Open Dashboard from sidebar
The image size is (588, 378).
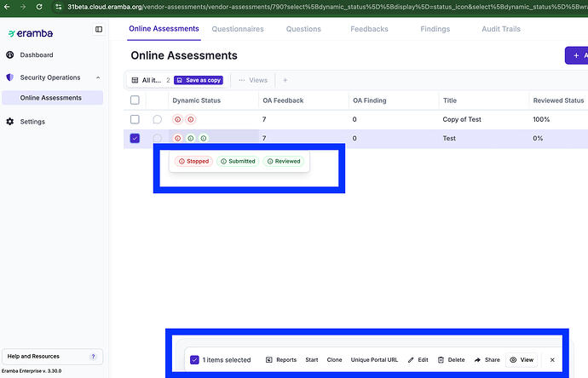tap(37, 55)
